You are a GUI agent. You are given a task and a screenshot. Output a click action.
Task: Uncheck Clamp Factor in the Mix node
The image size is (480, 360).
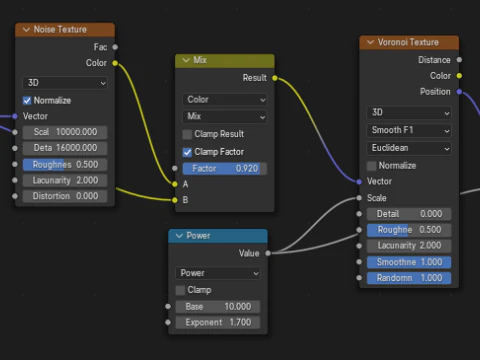click(x=187, y=152)
